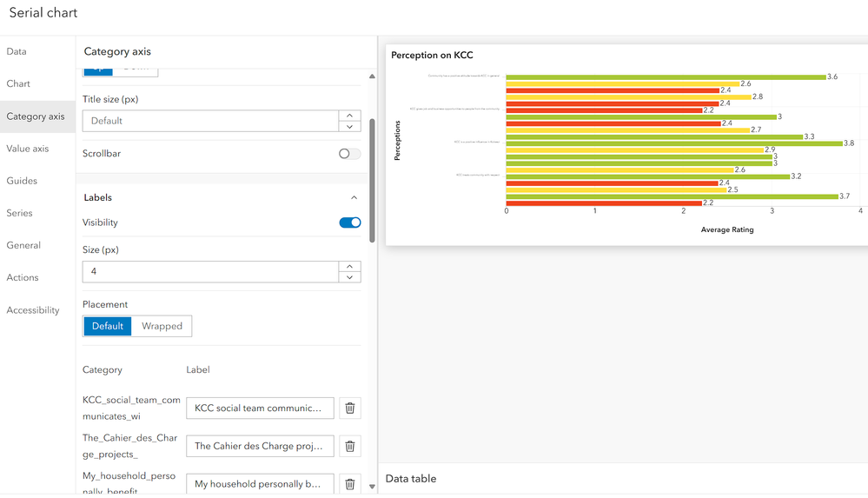
Task: Increase title size with up arrow
Action: coord(349,116)
